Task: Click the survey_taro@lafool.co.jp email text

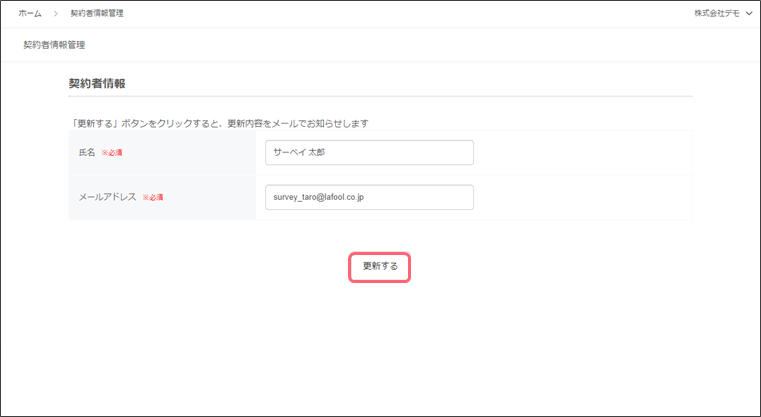Action: tap(318, 197)
